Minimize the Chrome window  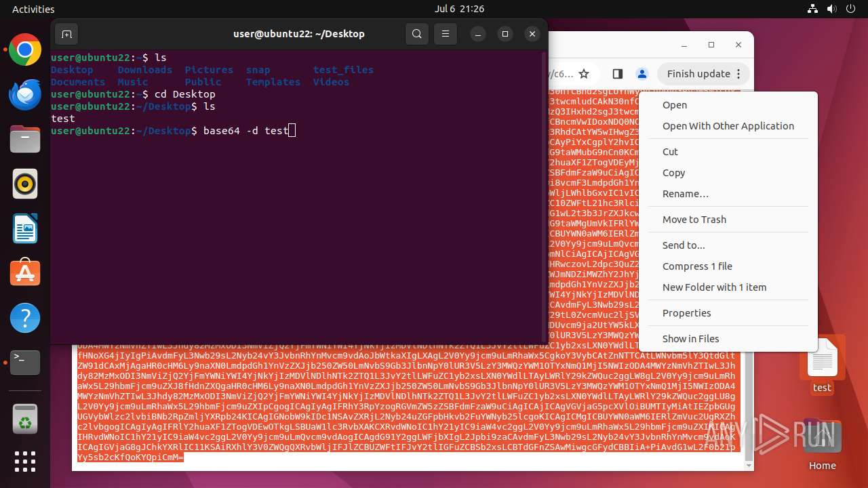pyautogui.click(x=684, y=45)
